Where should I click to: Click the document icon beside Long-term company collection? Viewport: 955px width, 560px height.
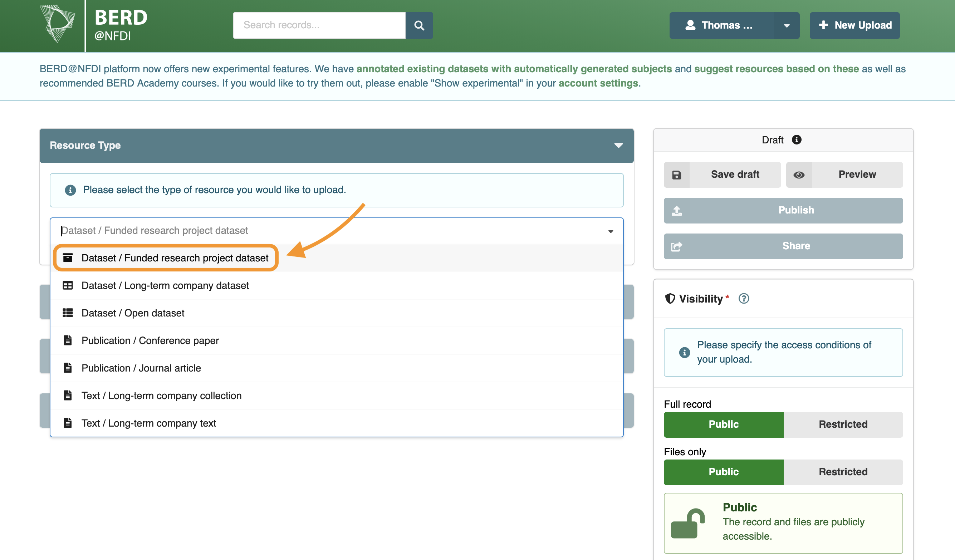coord(68,396)
